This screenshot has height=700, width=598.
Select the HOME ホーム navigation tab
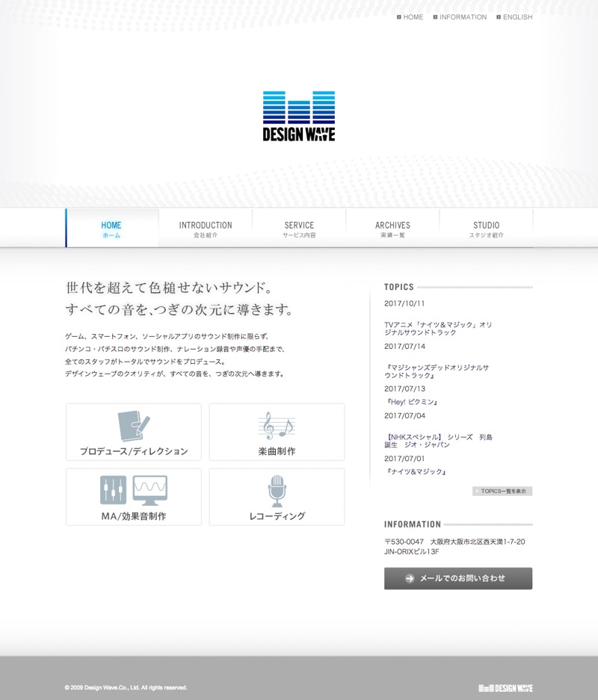coord(111,228)
